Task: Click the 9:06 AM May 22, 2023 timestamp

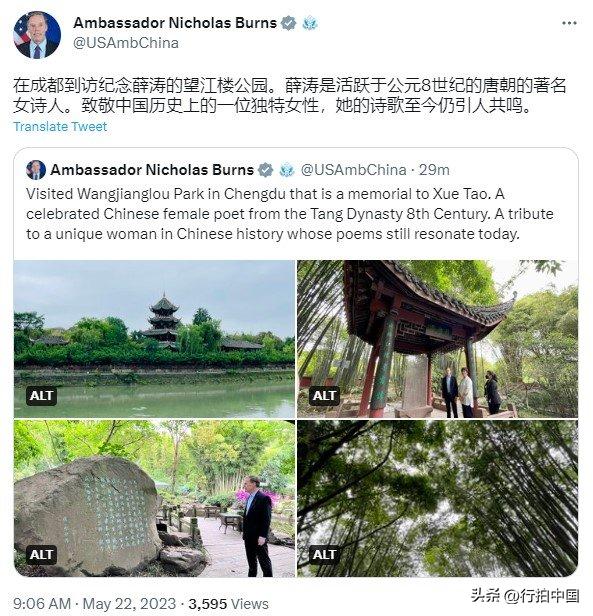Action: click(94, 603)
